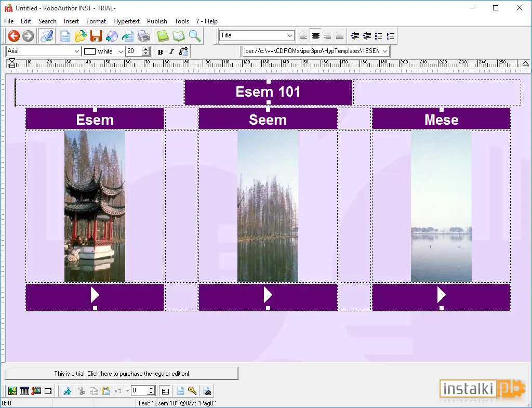The image size is (532, 408).
Task: Click the play arrow button under Seem
Action: pos(268,295)
